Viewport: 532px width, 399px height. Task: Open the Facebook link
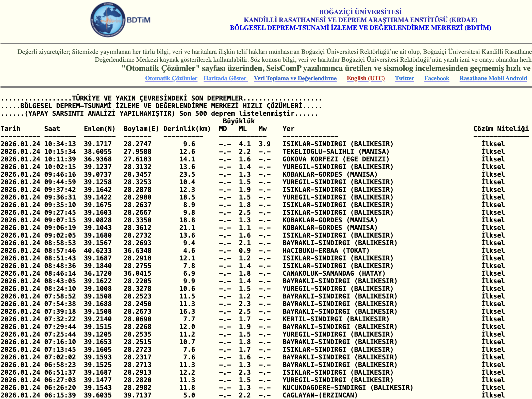pyautogui.click(x=437, y=78)
